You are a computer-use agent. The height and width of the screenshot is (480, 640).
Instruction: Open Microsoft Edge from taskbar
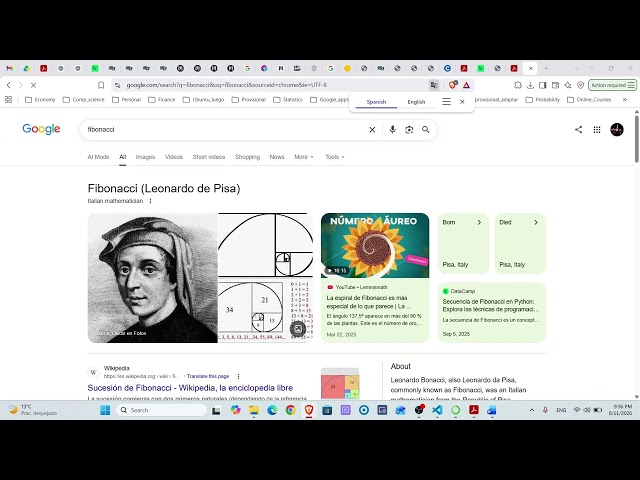pyautogui.click(x=272, y=410)
